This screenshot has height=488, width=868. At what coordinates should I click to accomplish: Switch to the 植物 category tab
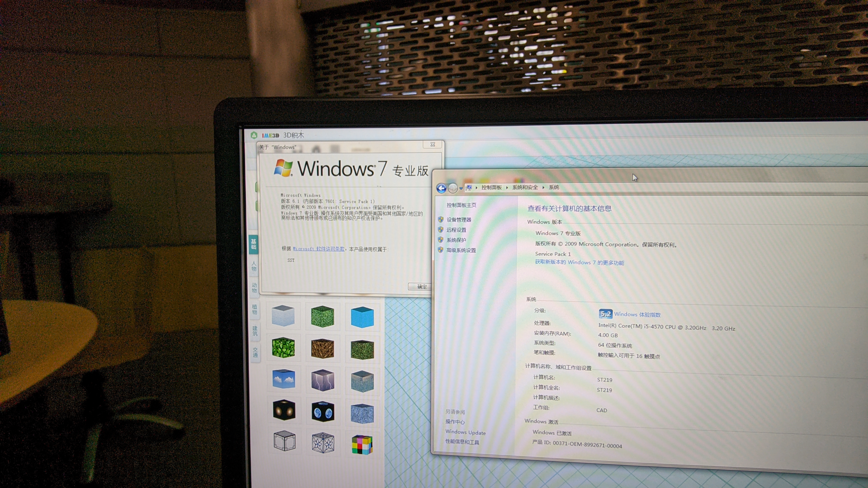pyautogui.click(x=255, y=309)
